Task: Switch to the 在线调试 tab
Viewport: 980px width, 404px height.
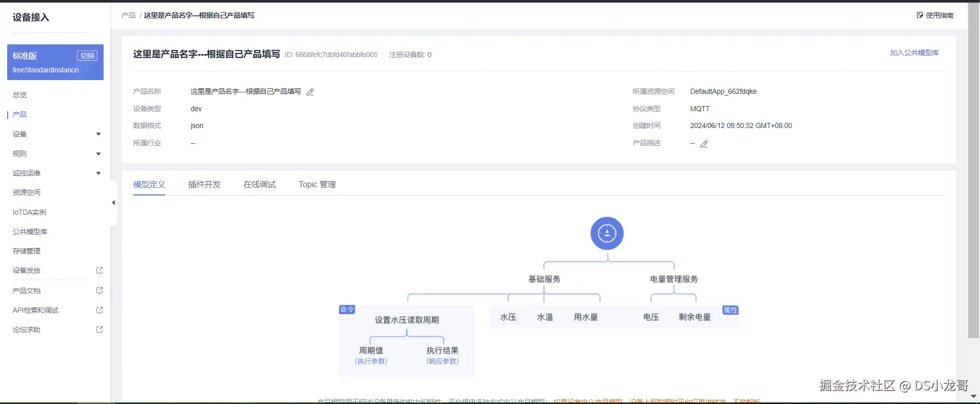Action: (x=259, y=184)
